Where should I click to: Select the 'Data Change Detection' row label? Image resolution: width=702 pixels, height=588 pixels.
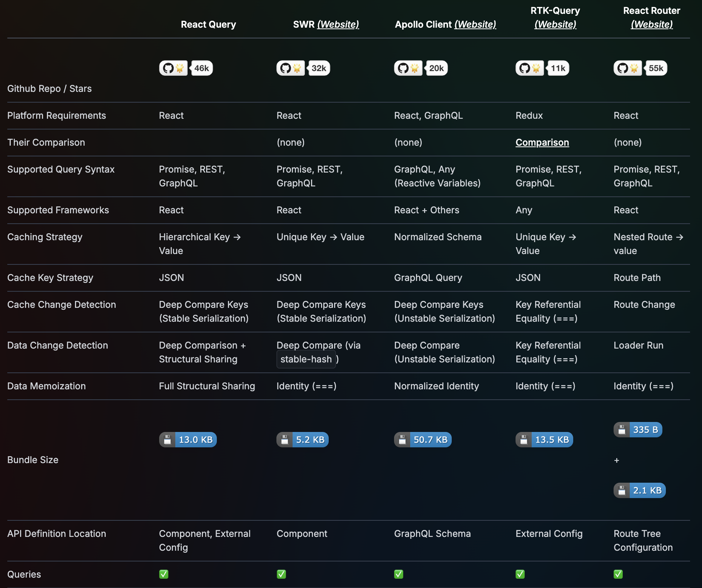pos(58,345)
